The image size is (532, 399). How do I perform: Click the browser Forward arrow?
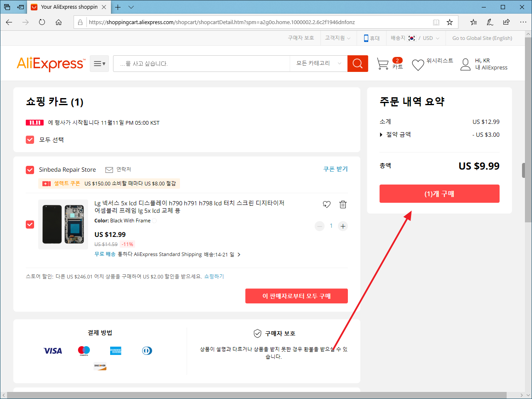(26, 22)
